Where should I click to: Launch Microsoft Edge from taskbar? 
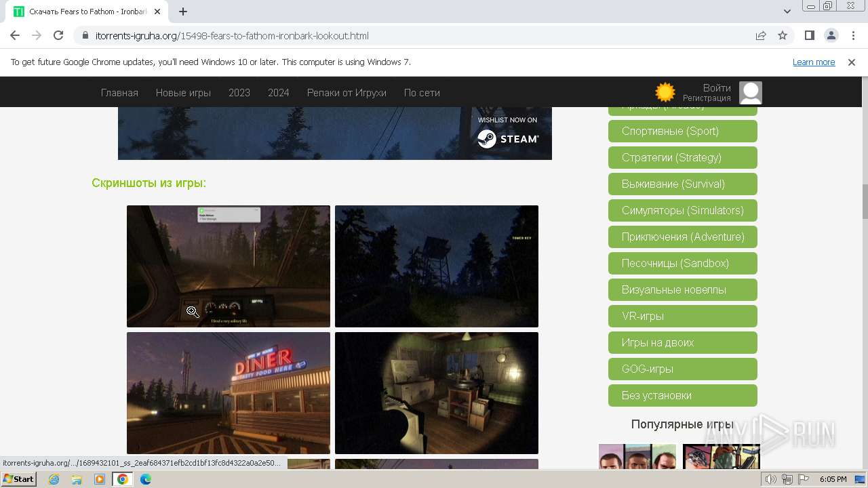[x=145, y=479]
